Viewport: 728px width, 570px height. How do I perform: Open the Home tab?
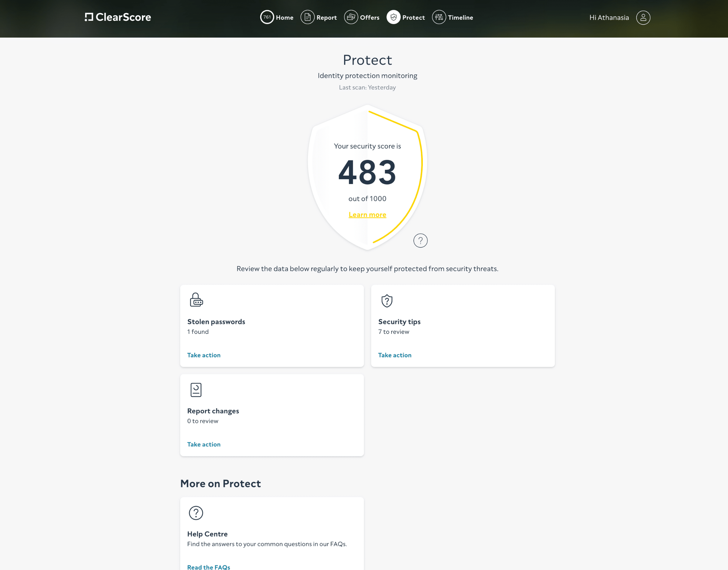pyautogui.click(x=285, y=18)
